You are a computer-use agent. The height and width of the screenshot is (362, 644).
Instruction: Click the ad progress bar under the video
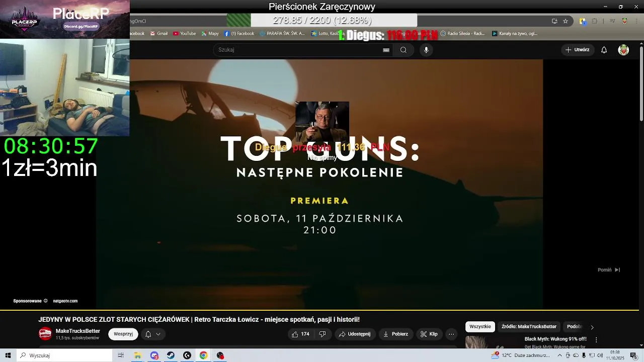pos(319,310)
